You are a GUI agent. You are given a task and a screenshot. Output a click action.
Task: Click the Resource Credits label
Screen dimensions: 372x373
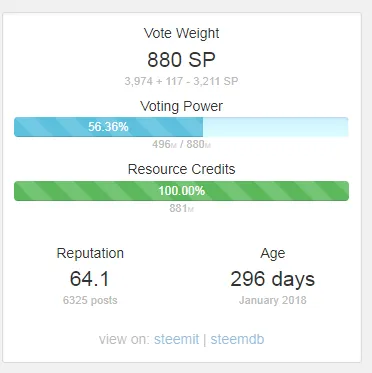tap(181, 169)
